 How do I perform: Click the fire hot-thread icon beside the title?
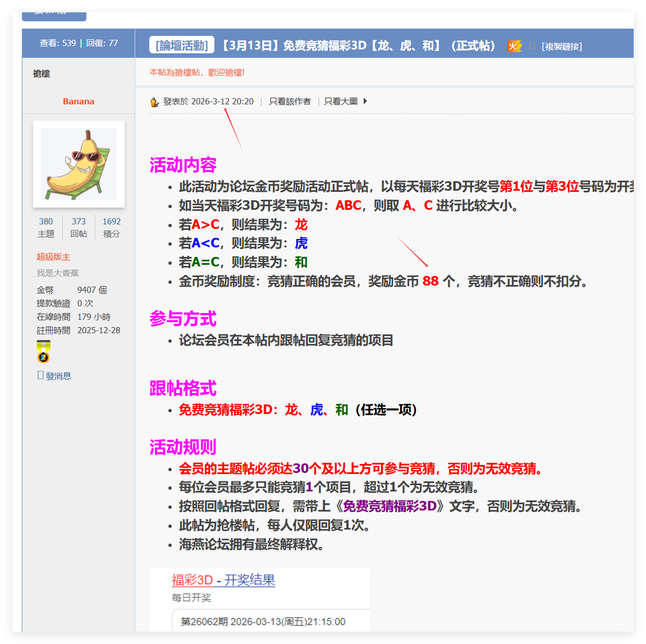point(515,47)
